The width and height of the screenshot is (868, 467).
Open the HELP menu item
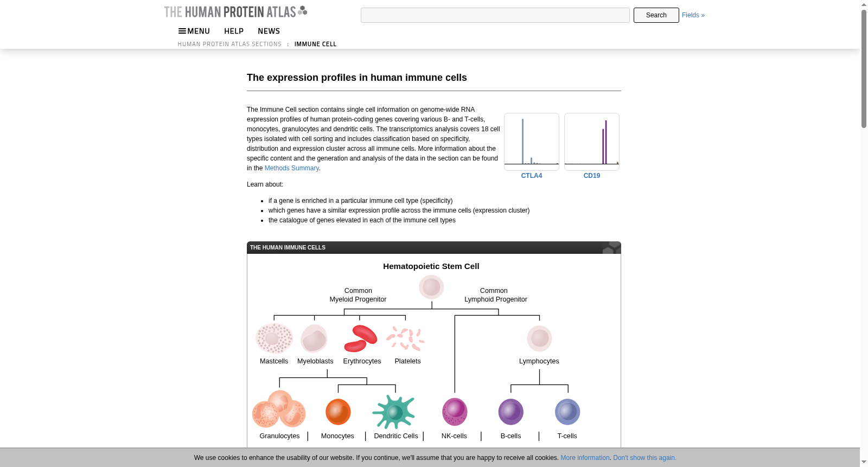(234, 31)
